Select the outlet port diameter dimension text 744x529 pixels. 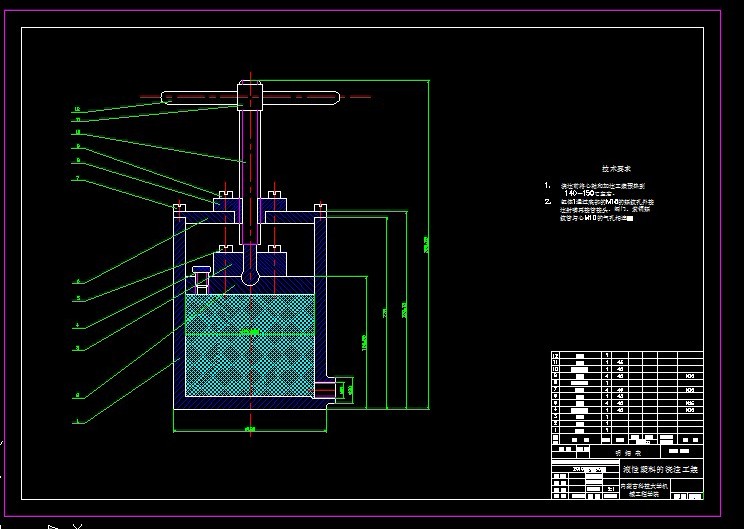(x=350, y=390)
